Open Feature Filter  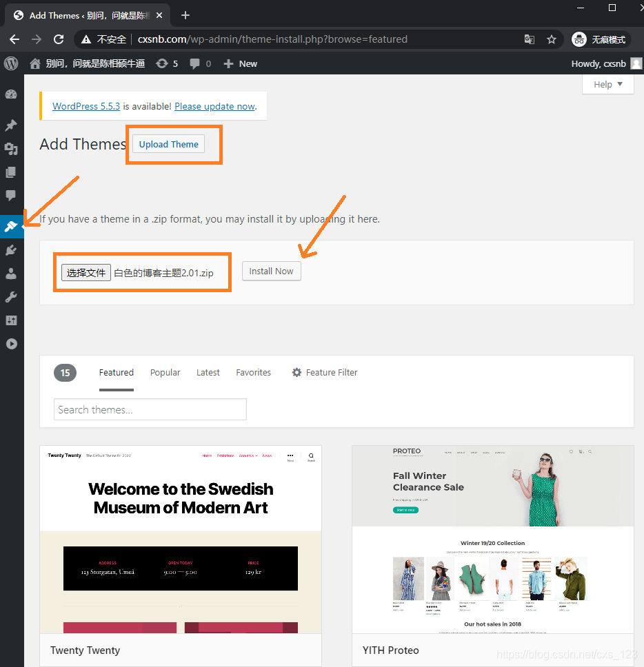coord(324,373)
